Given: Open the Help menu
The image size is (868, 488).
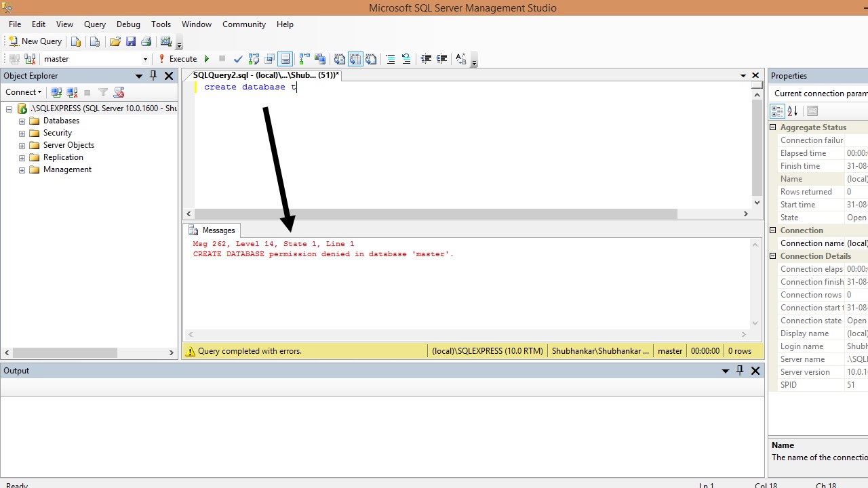Looking at the screenshot, I should click(x=285, y=24).
